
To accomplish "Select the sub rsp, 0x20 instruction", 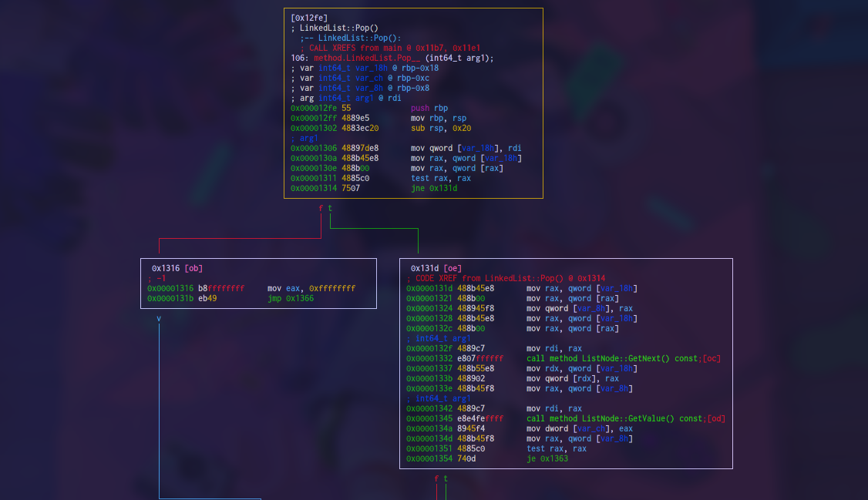I will pyautogui.click(x=438, y=128).
